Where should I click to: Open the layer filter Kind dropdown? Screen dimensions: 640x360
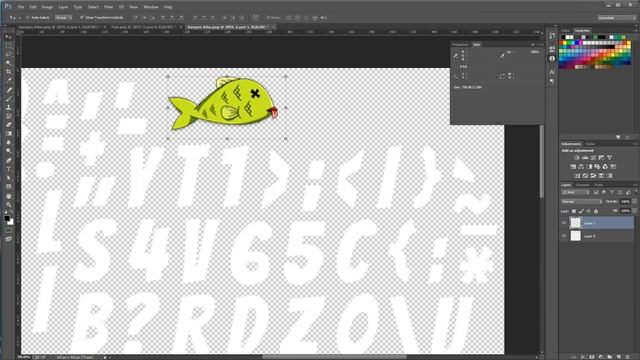[x=576, y=192]
